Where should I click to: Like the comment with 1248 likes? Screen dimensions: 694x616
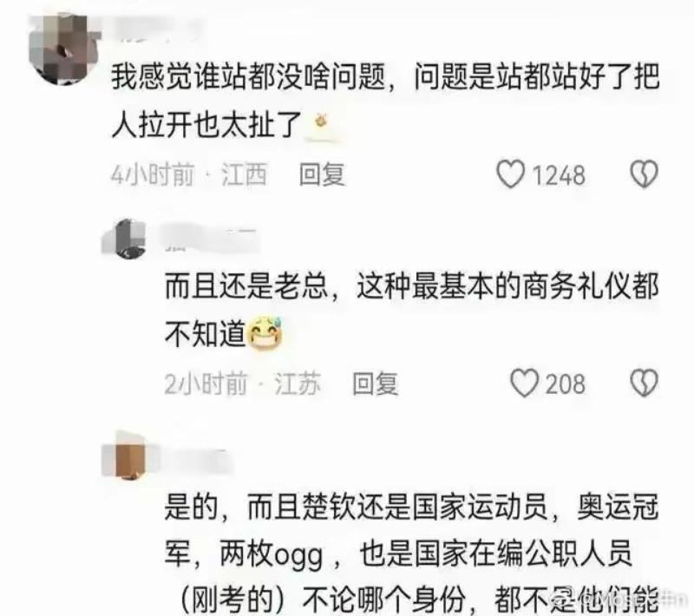point(510,174)
